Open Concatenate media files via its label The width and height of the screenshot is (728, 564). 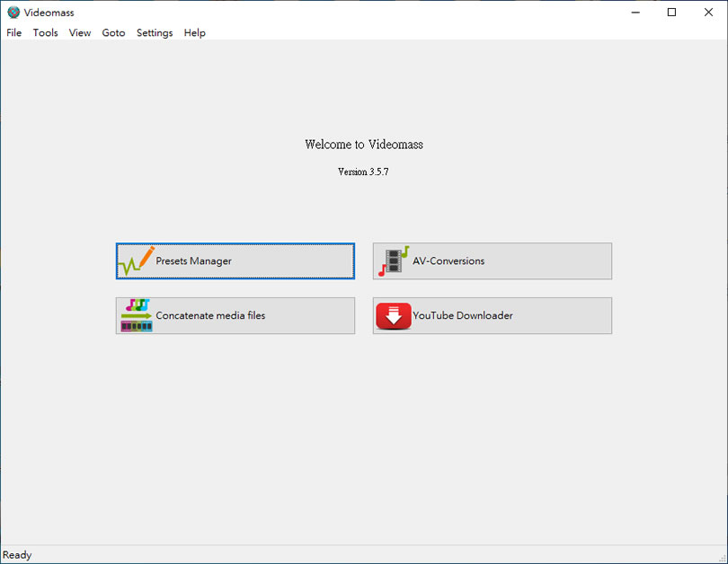pyautogui.click(x=210, y=315)
